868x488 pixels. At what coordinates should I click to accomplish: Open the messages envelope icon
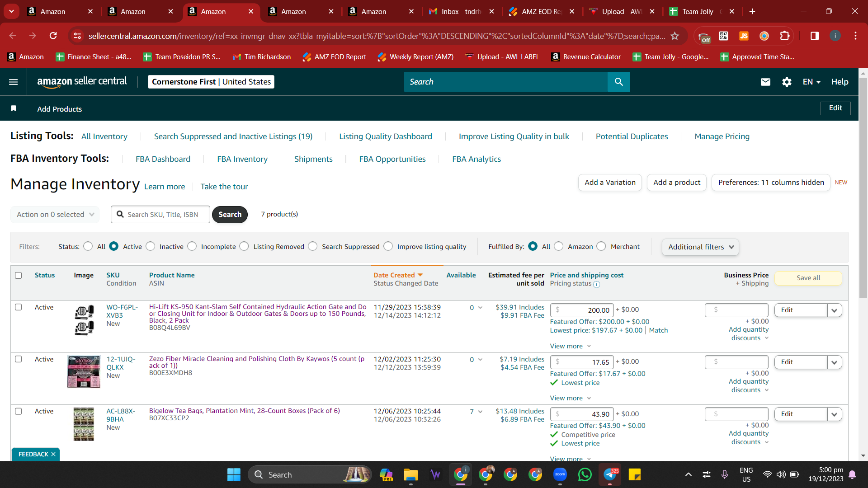(x=765, y=82)
